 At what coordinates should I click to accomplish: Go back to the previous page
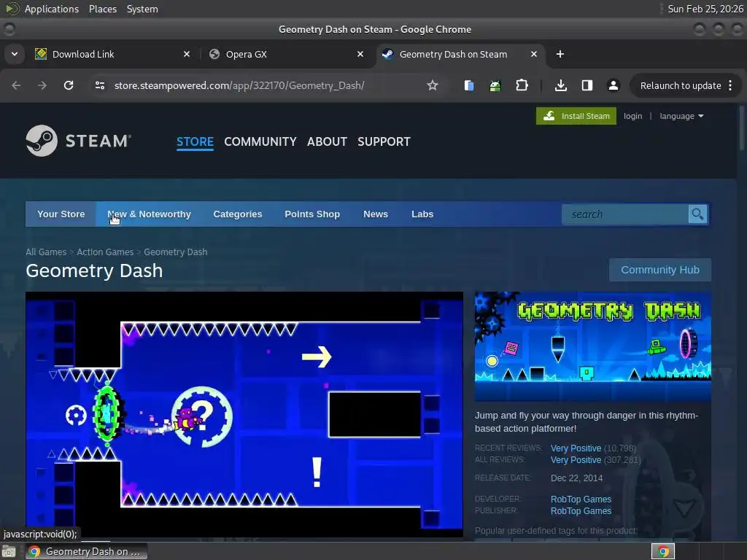pyautogui.click(x=16, y=85)
